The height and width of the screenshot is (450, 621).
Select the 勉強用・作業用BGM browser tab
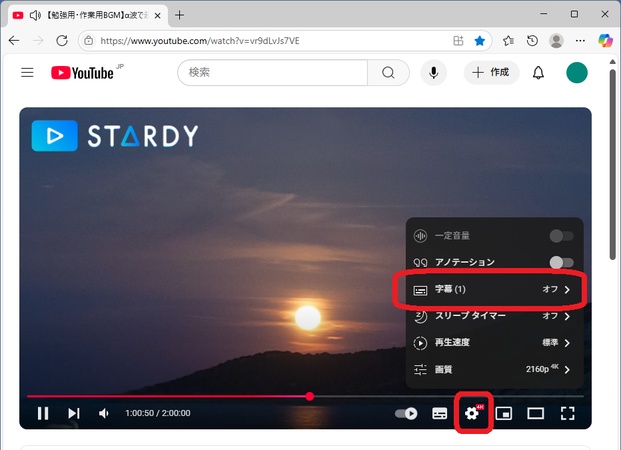tap(88, 16)
